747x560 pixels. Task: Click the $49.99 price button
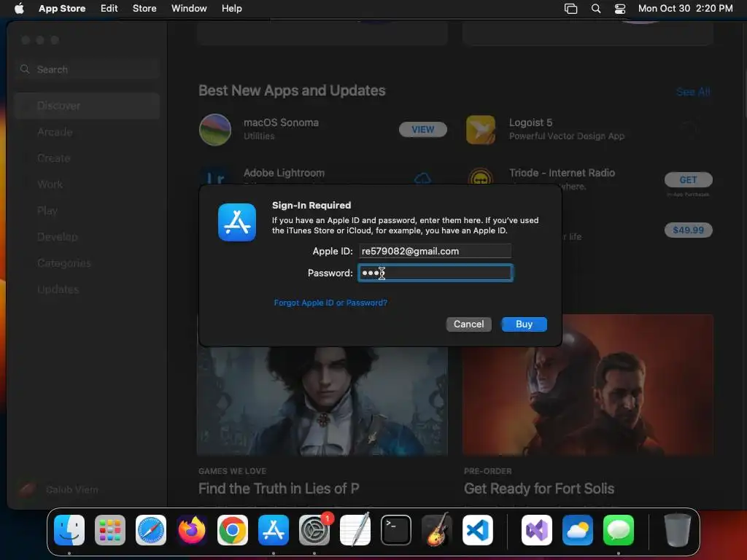point(689,230)
